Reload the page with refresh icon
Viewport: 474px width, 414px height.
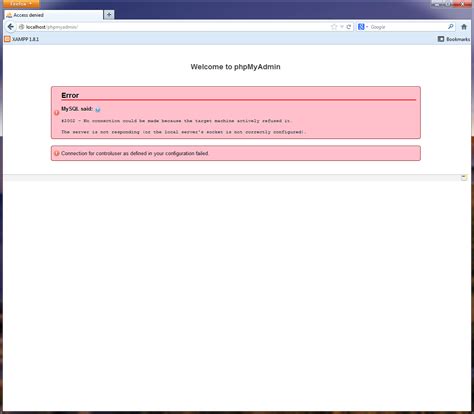[349, 27]
